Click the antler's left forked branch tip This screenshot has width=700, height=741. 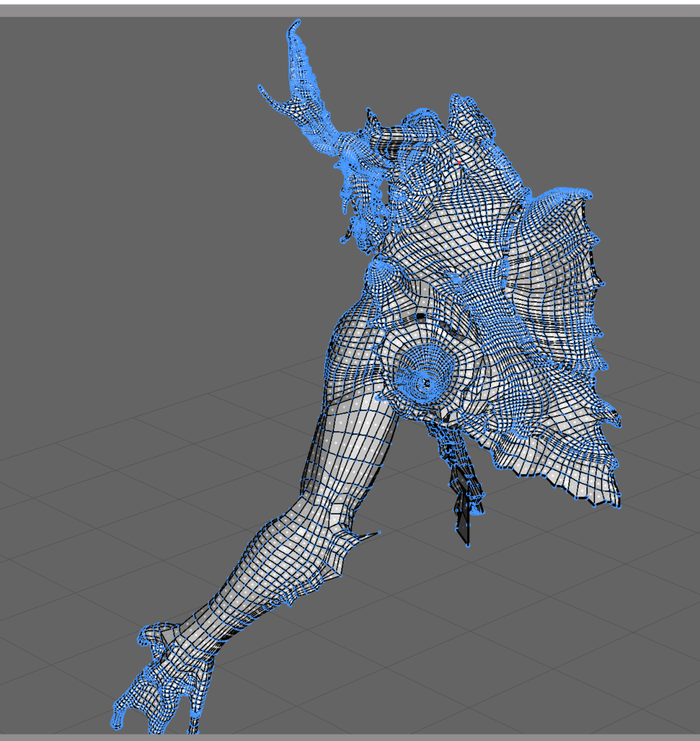click(260, 88)
